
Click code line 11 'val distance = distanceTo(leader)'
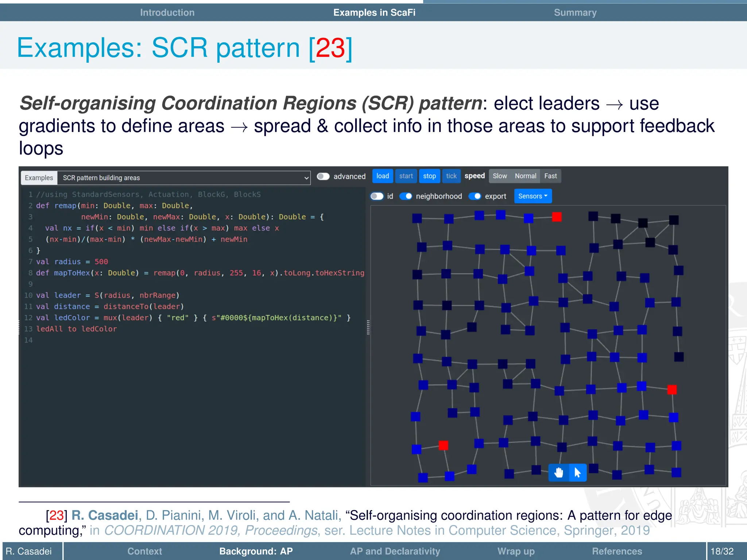[110, 307]
